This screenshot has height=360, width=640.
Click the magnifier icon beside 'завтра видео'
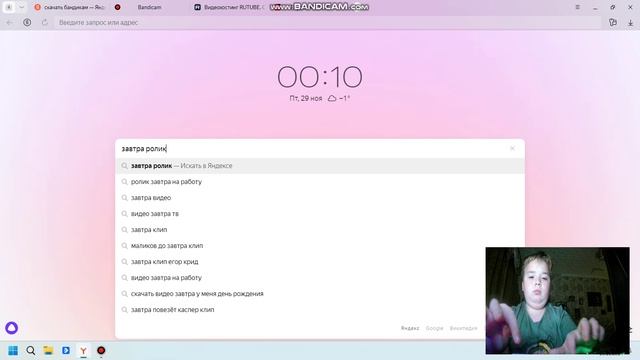pyautogui.click(x=124, y=198)
